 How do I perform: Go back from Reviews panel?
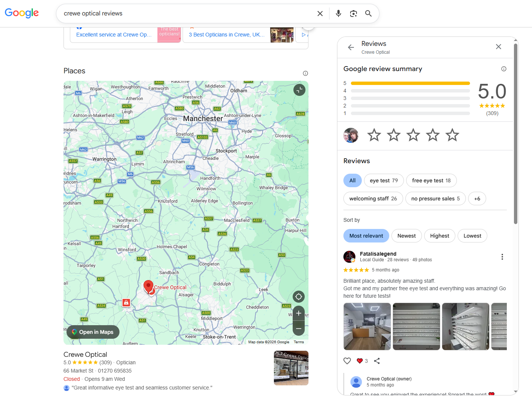point(351,47)
